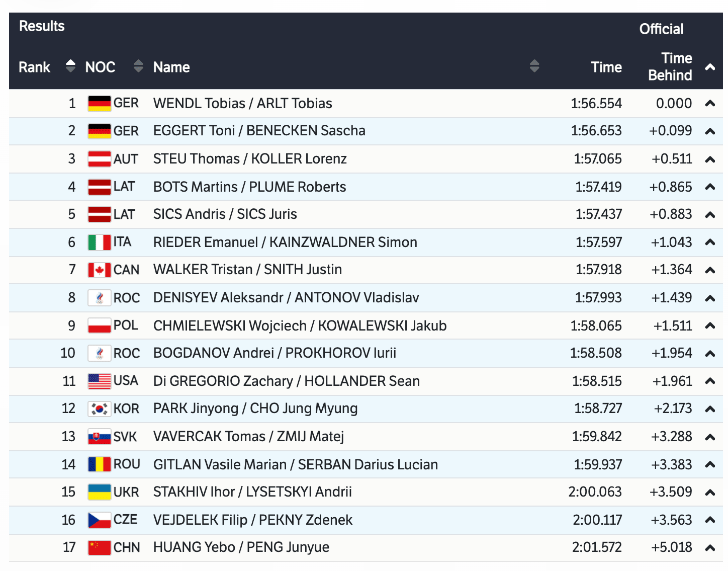728x571 pixels.
Task: Click the USA flag icon
Action: point(99,381)
